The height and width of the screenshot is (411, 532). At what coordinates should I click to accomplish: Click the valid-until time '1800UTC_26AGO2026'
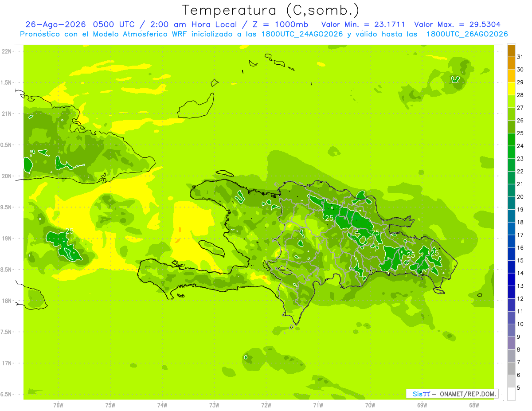pos(467,34)
